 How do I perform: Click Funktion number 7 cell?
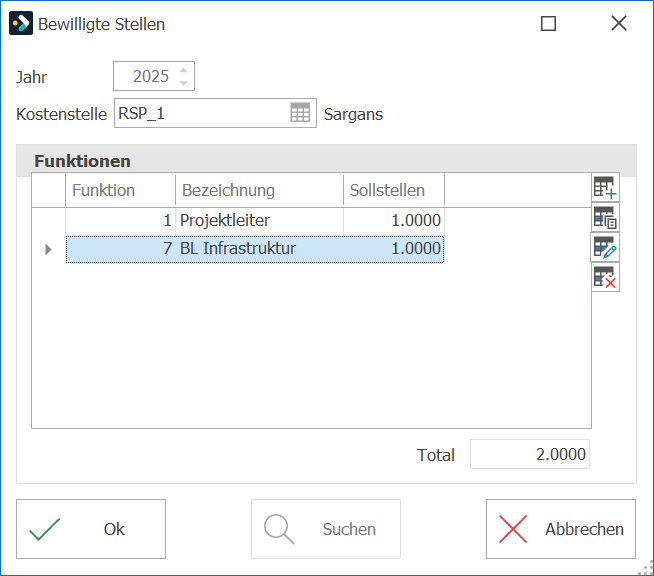121,249
